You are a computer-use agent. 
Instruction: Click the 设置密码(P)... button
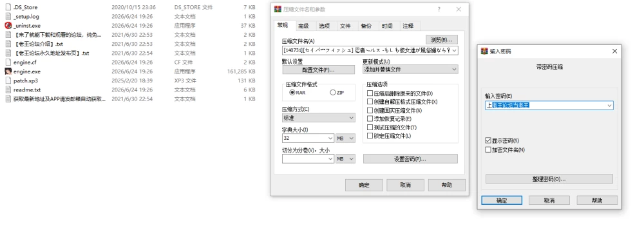click(x=410, y=159)
